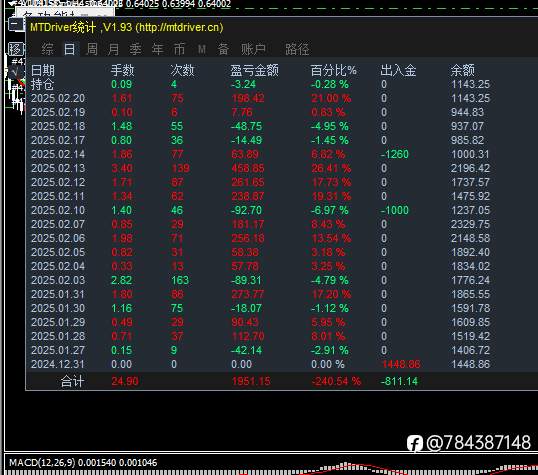Switch to the 月 monthly tab
The image size is (538, 475).
click(113, 49)
